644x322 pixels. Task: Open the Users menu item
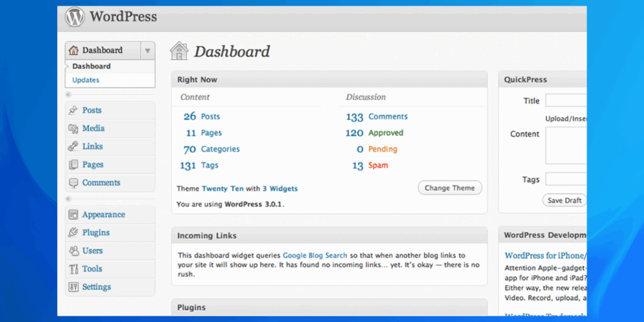(92, 251)
